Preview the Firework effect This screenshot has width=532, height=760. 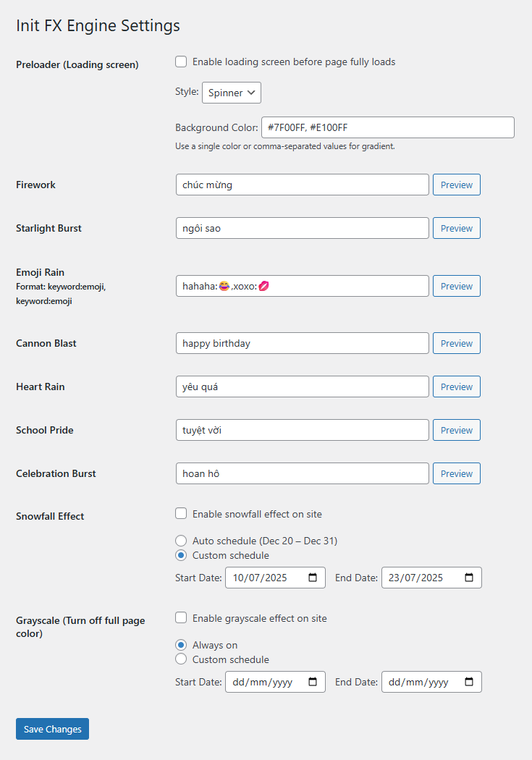click(x=456, y=185)
